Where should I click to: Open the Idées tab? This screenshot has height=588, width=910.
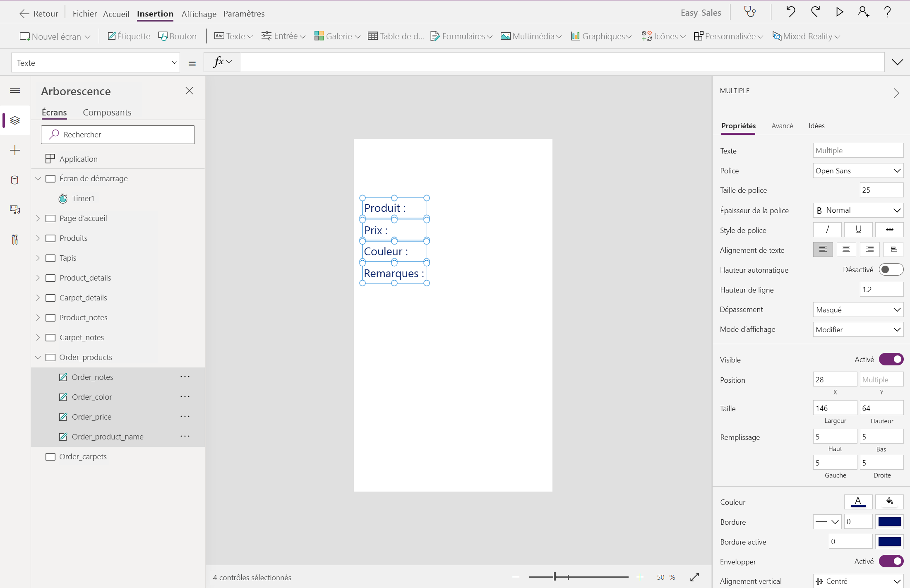pos(816,125)
